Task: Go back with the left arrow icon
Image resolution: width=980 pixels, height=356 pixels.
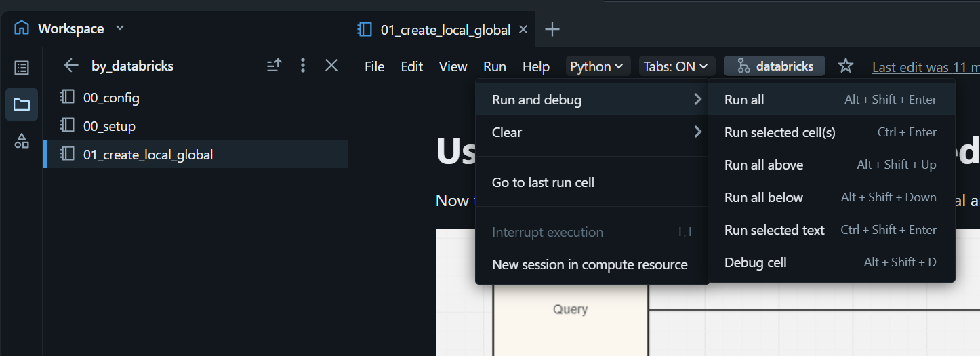Action: click(x=70, y=66)
